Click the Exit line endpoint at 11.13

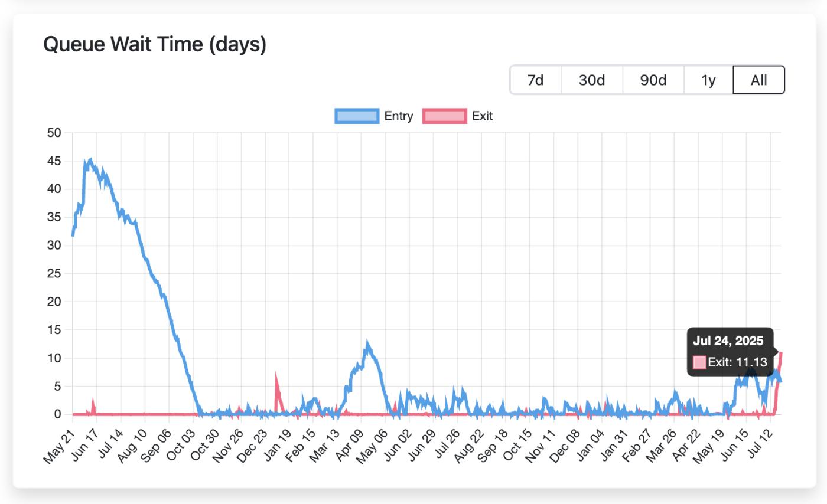tap(781, 352)
